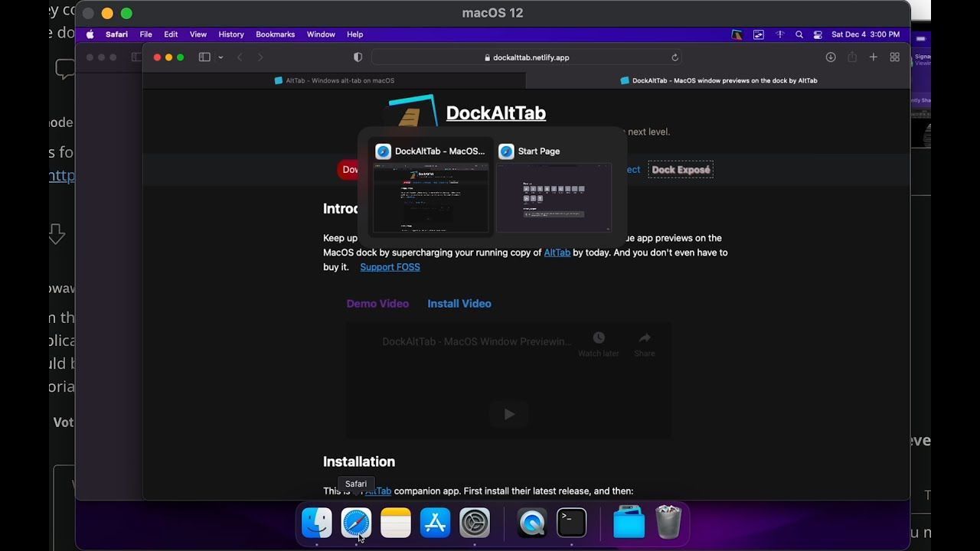
Task: Show the Safari tab overview grid
Action: (x=894, y=57)
